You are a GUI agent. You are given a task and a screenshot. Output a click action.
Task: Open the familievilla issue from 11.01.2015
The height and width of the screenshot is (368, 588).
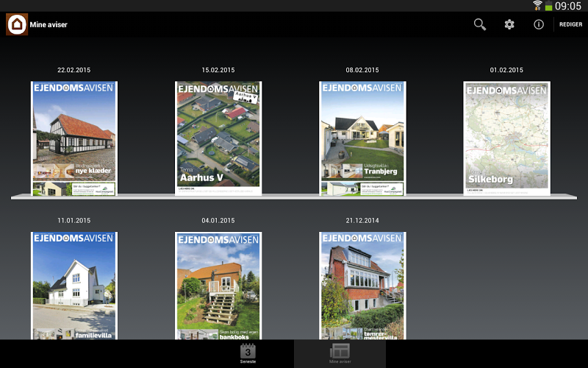click(x=74, y=286)
